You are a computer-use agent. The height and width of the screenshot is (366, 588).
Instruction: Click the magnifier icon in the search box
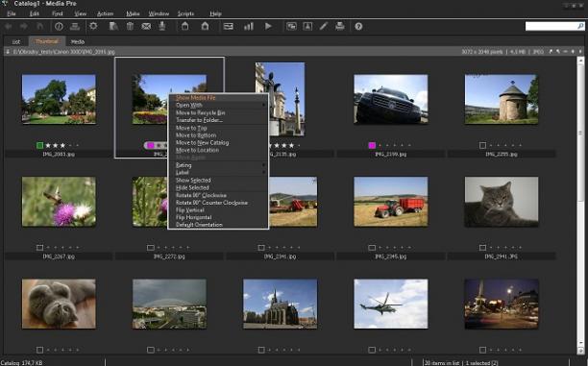coord(580,26)
